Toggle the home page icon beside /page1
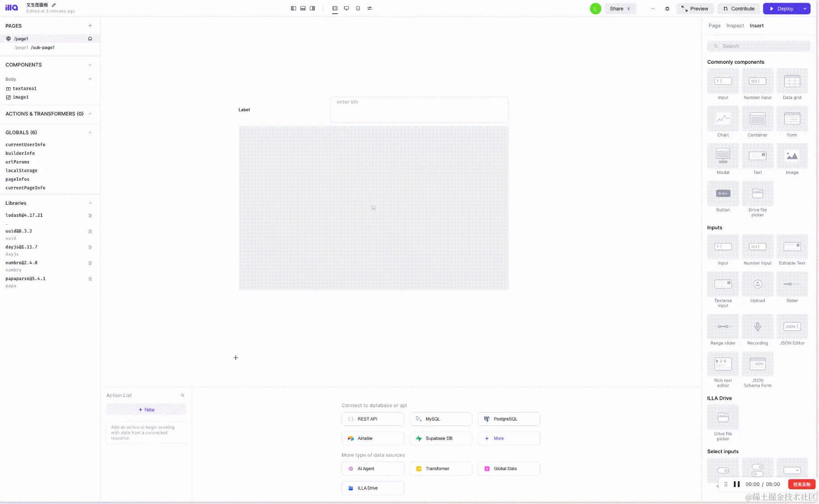This screenshot has width=819, height=504. (x=90, y=39)
